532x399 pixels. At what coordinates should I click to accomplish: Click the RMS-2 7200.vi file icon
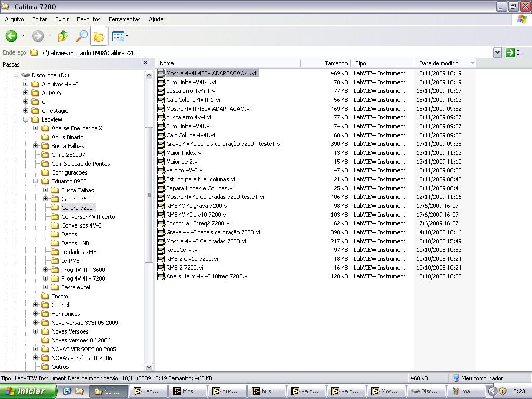pyautogui.click(x=161, y=268)
